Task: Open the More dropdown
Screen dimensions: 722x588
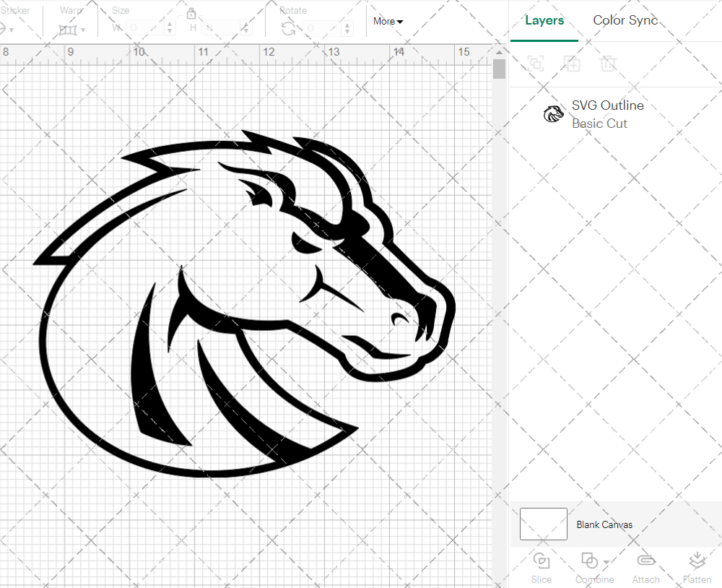Action: click(388, 22)
